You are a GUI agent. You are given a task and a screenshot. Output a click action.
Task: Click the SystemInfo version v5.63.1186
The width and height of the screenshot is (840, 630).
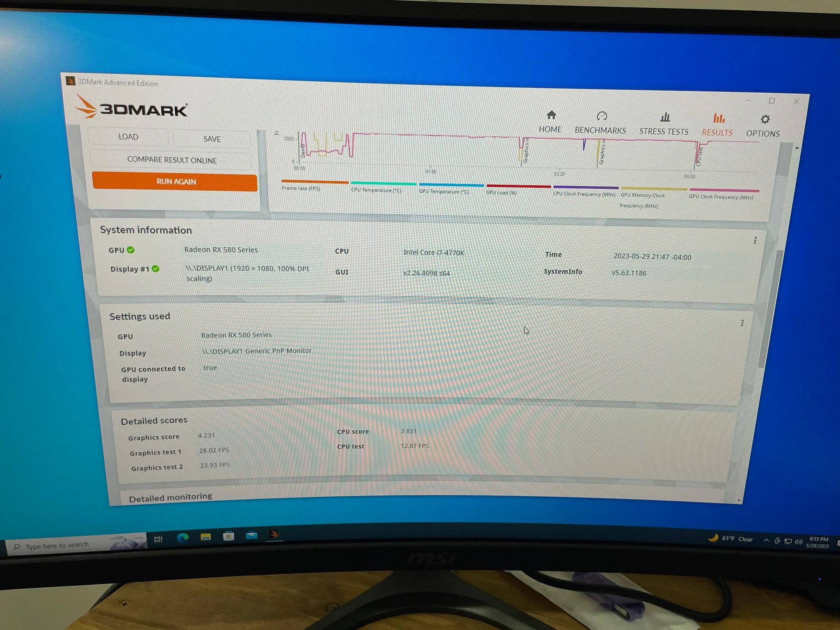629,273
